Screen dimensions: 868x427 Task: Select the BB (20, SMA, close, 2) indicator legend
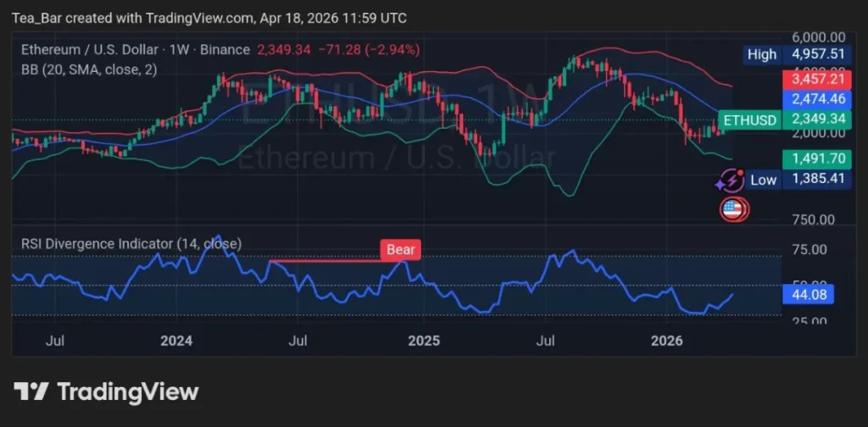pos(89,69)
